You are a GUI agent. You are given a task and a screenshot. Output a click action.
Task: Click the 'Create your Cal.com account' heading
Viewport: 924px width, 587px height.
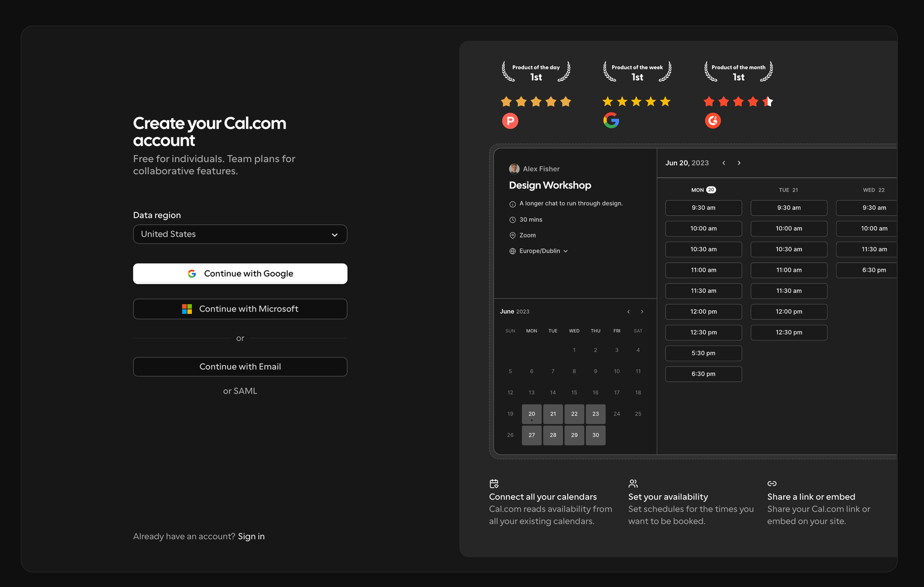210,132
